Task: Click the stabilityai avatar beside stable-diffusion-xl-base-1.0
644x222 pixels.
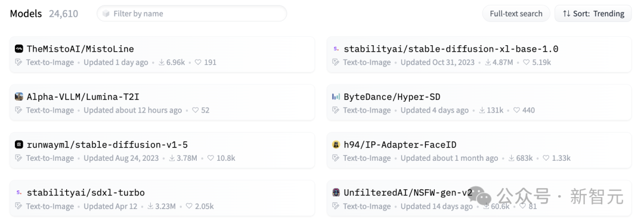Action: (x=336, y=49)
